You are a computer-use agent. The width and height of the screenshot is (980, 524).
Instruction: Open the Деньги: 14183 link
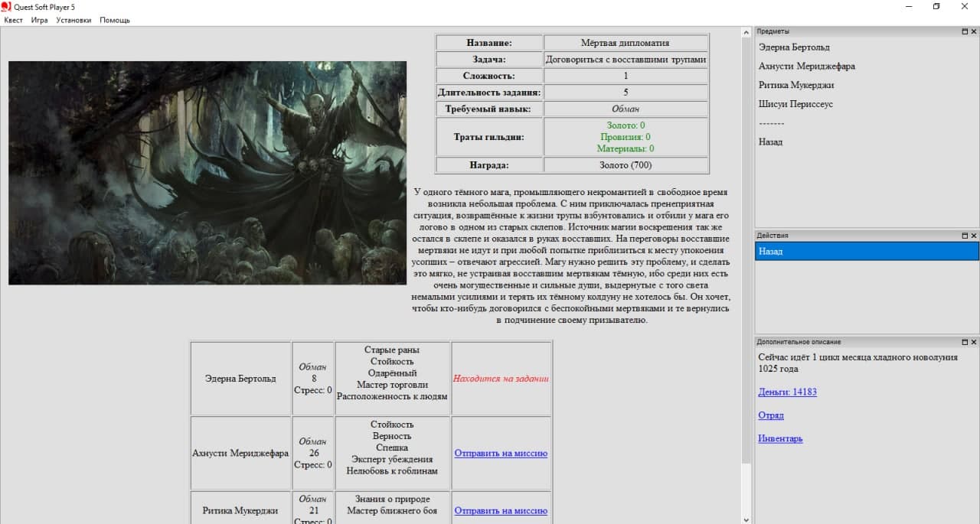pos(787,392)
